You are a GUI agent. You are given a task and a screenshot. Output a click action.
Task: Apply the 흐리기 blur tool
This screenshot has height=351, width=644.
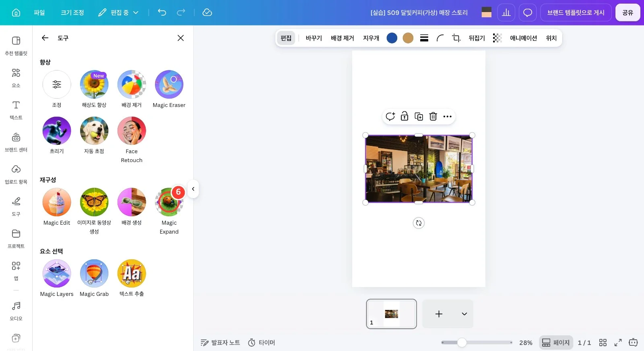57,131
